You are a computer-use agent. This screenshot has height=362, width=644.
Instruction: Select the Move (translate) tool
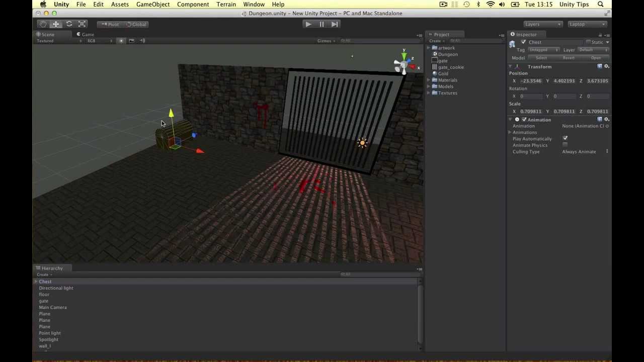click(x=56, y=24)
